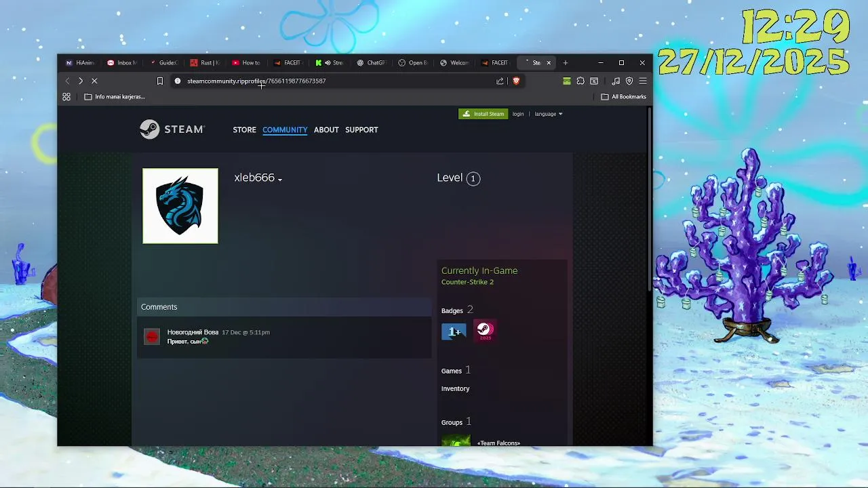This screenshot has width=868, height=488.
Task: Open the STORE menu
Action: [x=245, y=129]
